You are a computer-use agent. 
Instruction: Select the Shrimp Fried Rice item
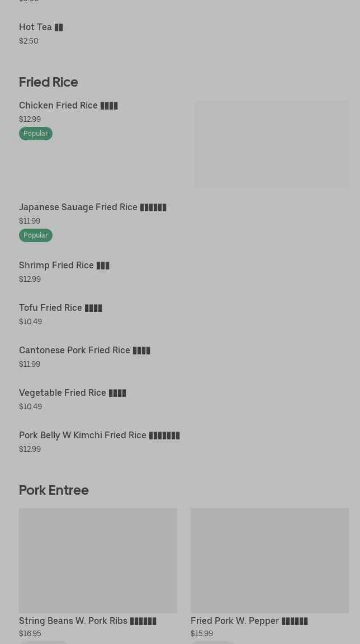click(64, 265)
